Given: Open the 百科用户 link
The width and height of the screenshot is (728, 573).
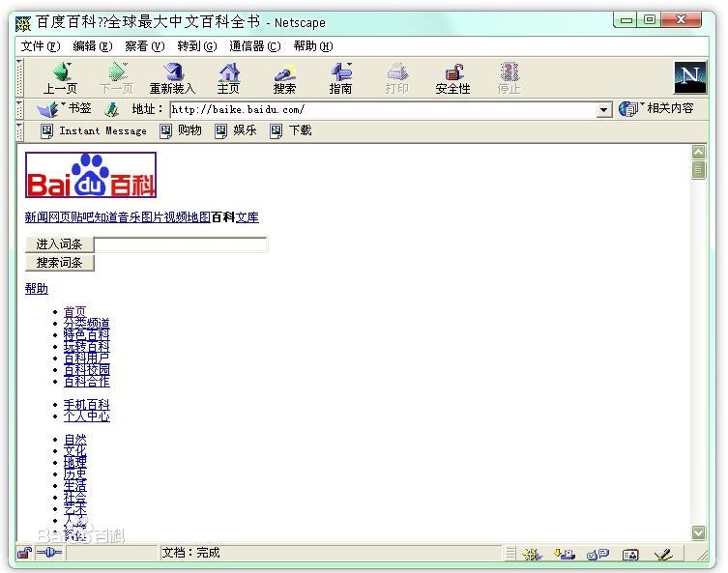Looking at the screenshot, I should (x=87, y=358).
